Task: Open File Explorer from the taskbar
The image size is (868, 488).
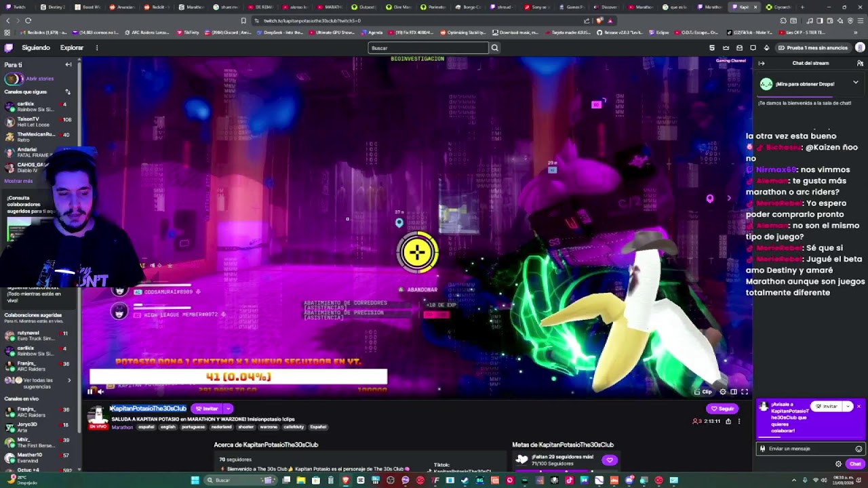Action: point(301,481)
